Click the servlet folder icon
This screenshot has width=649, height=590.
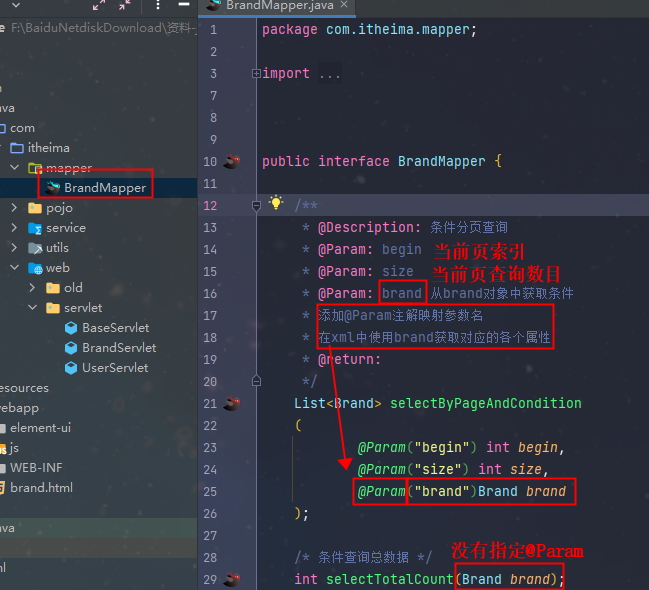[53, 308]
